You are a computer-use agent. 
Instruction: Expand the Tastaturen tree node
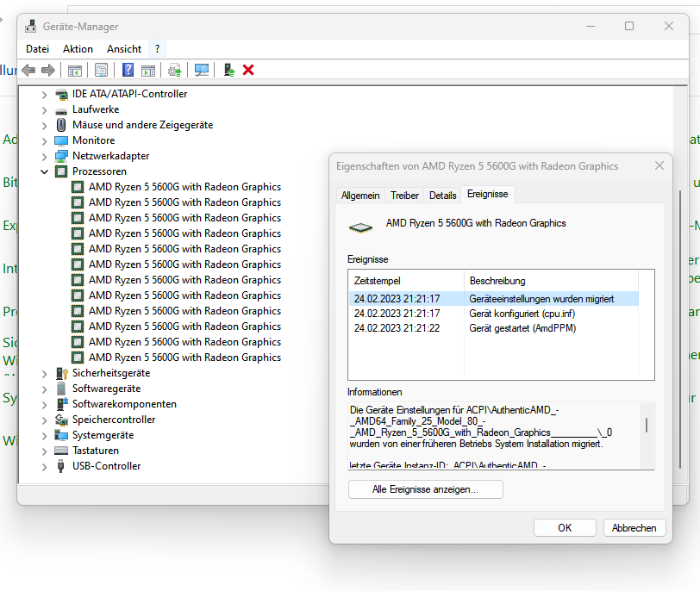pyautogui.click(x=44, y=451)
